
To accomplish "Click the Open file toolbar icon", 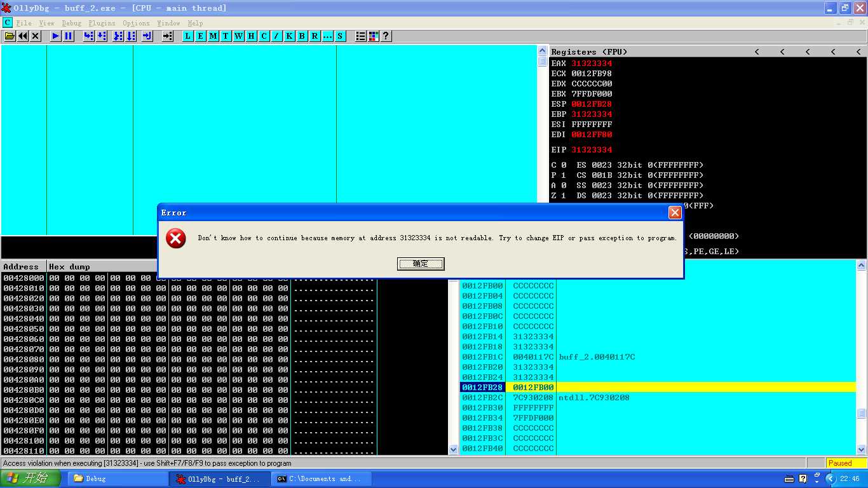I will tap(10, 36).
